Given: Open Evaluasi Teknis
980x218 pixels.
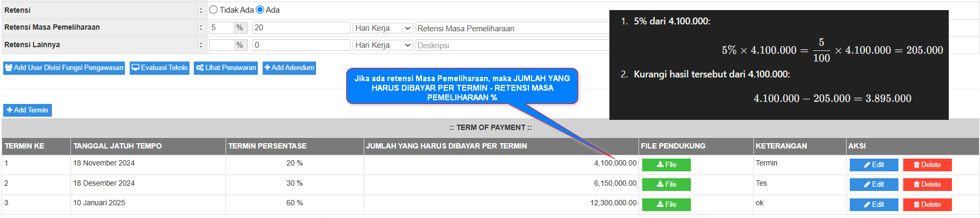Looking at the screenshot, I should [x=159, y=68].
